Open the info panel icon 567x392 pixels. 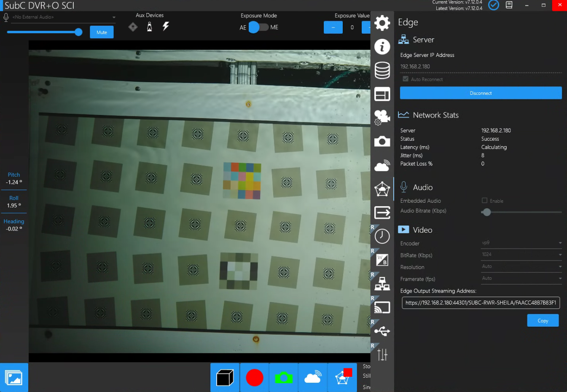[382, 46]
